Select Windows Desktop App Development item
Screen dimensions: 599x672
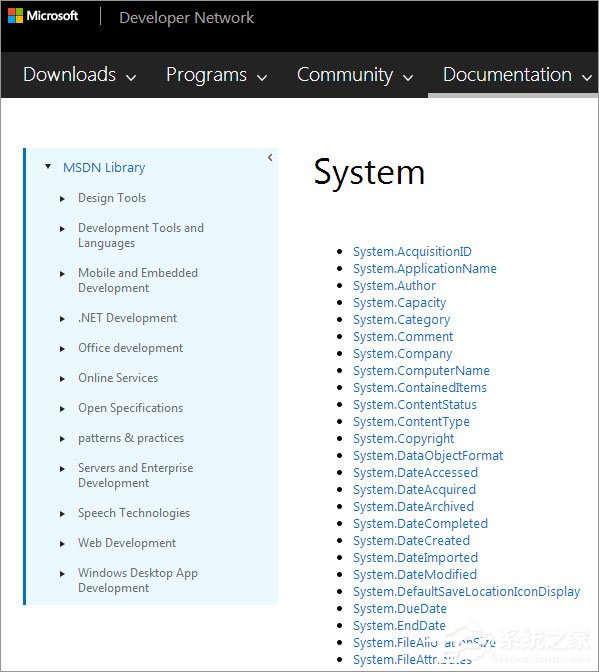click(138, 580)
